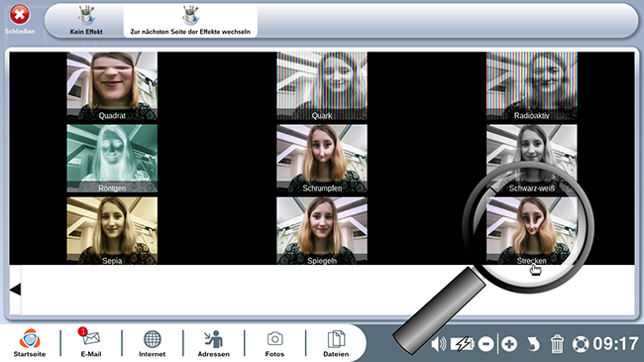
Task: Expand panel with the left black arrow
Action: click(x=16, y=290)
